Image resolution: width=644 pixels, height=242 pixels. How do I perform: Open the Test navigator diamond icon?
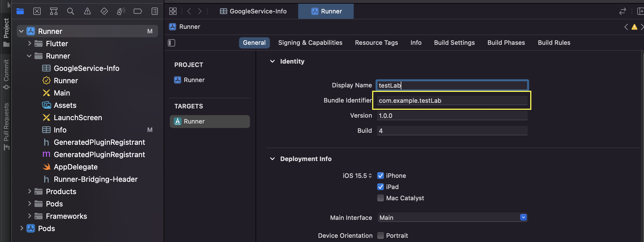104,11
